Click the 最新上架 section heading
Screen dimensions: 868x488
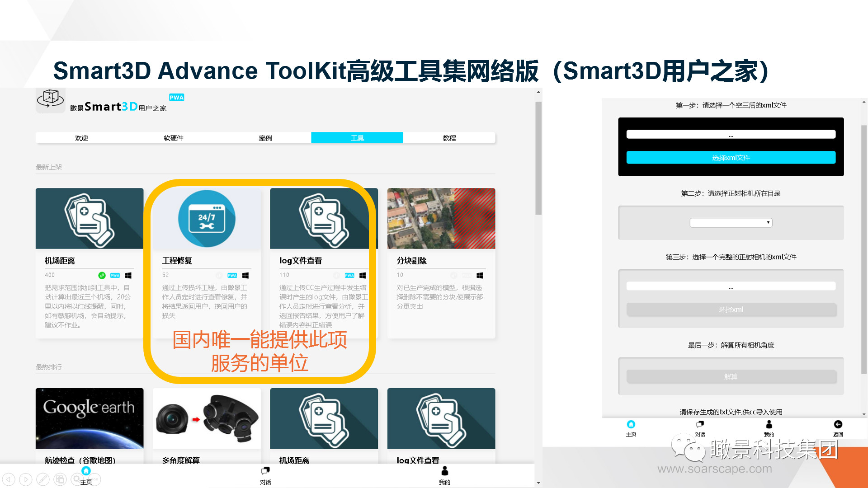tap(49, 167)
